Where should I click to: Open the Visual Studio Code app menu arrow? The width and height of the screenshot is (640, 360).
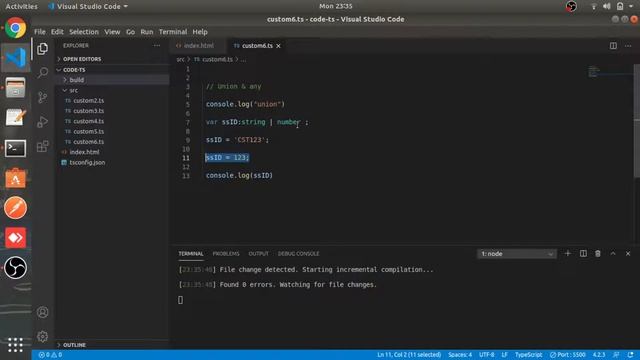(x=126, y=6)
